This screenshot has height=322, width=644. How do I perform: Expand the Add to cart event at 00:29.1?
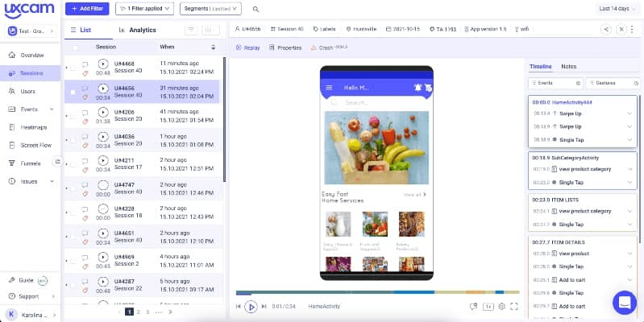click(x=629, y=280)
